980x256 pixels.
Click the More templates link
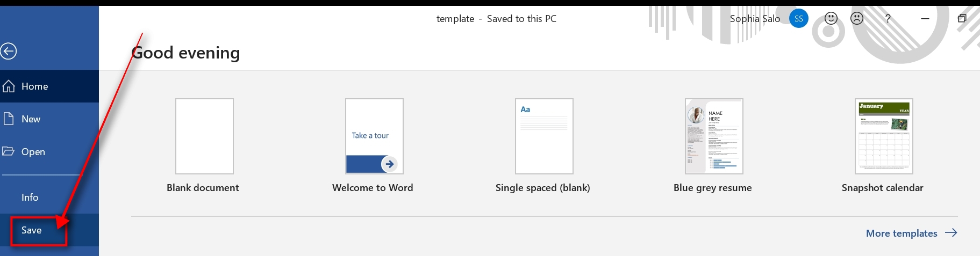click(x=902, y=233)
